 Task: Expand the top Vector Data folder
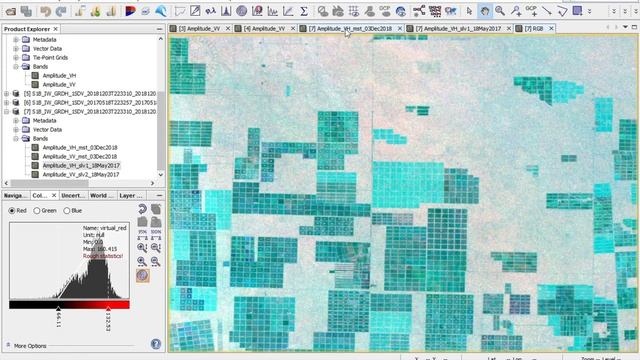click(16, 49)
